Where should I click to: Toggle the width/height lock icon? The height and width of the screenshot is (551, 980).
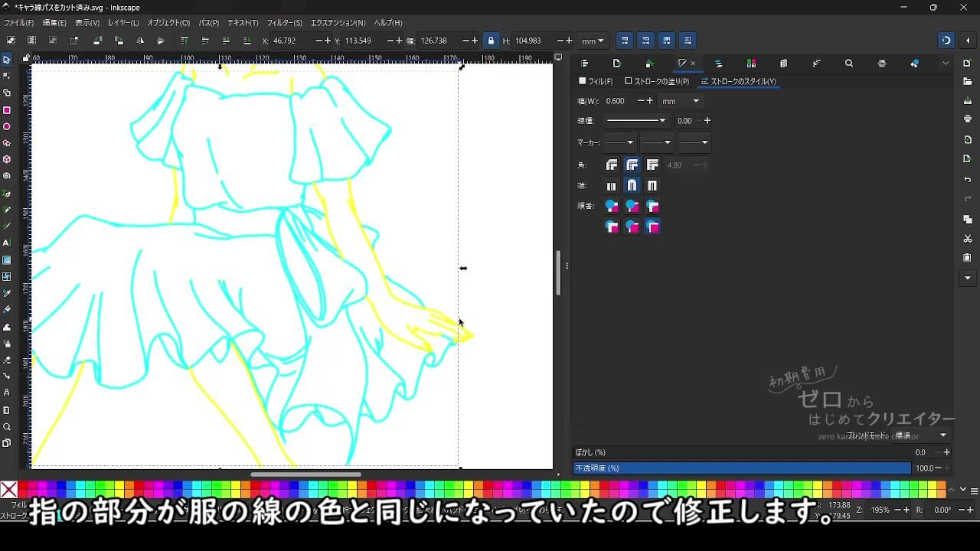click(491, 41)
